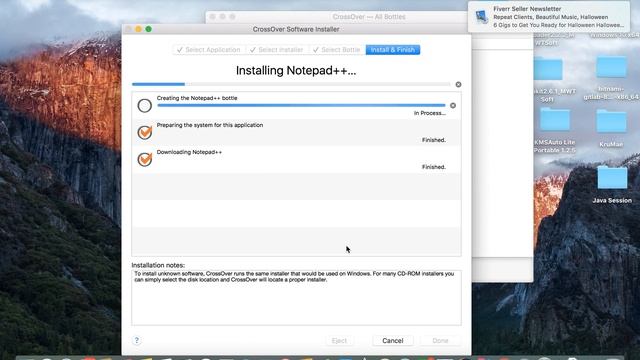Click the In Process... status text
The image size is (640, 360).
point(429,113)
